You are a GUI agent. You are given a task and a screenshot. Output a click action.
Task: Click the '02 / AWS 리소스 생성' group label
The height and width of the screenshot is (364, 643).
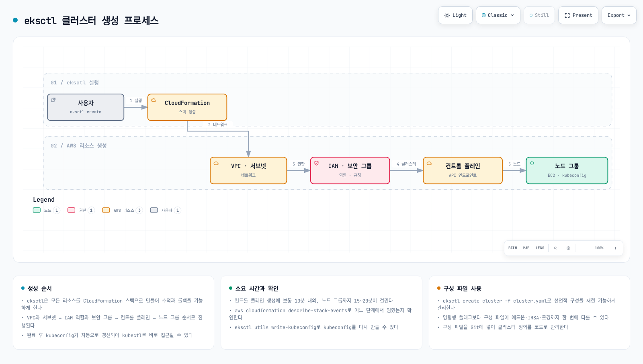[x=79, y=145]
